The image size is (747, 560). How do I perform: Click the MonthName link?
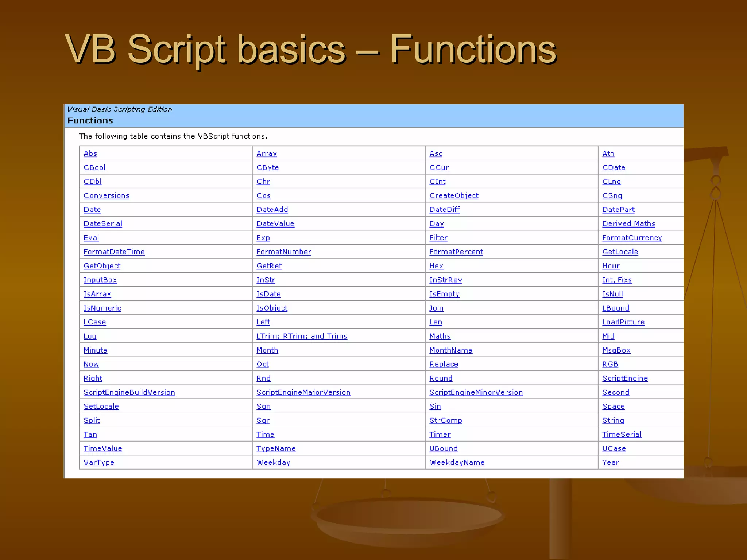tap(451, 350)
